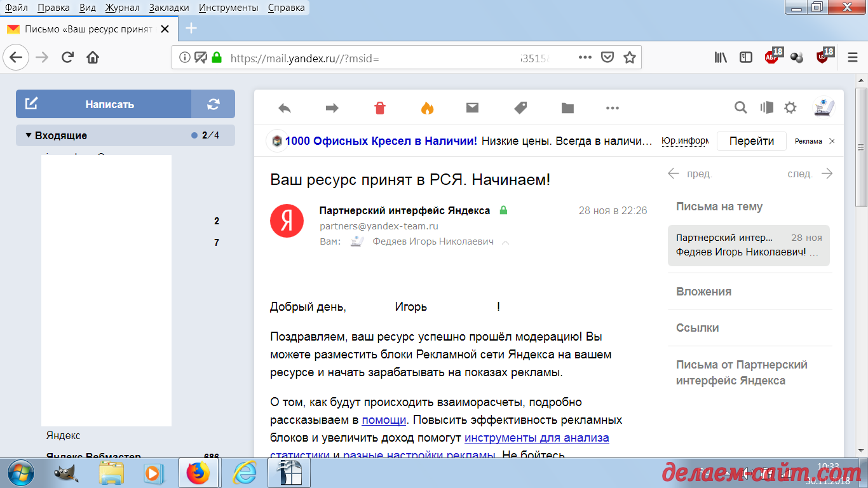Close the Письмо mail tab
868x488 pixels.
[165, 29]
